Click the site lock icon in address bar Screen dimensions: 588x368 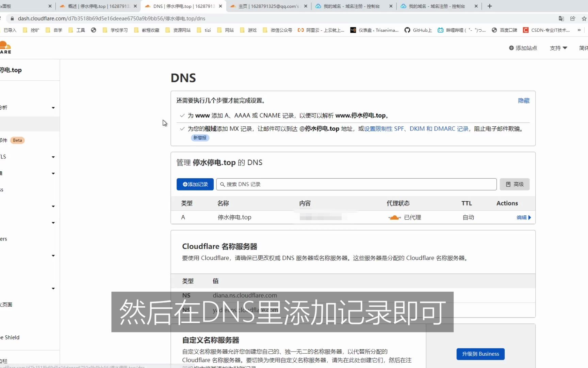(12, 18)
